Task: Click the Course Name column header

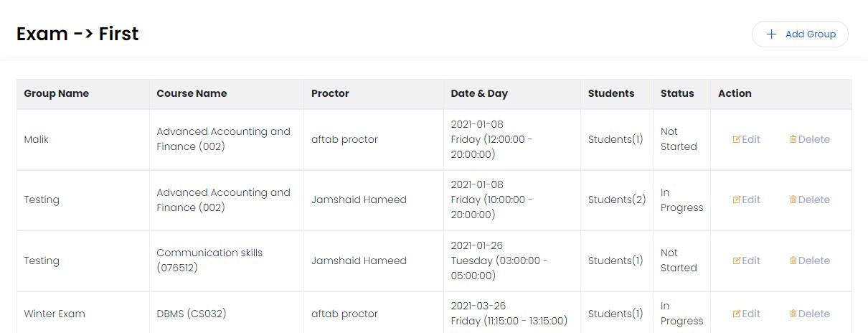Action: click(x=192, y=93)
